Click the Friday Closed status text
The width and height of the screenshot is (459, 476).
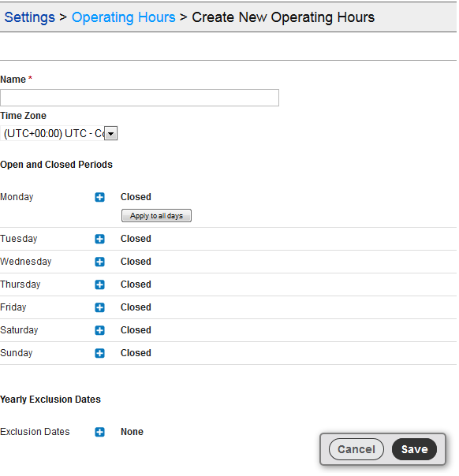click(136, 307)
